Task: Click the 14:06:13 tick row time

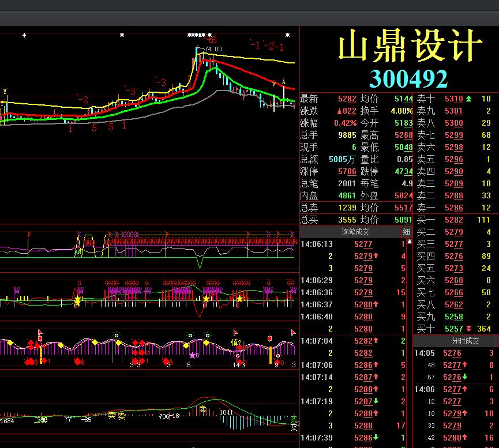Action: pyautogui.click(x=317, y=244)
